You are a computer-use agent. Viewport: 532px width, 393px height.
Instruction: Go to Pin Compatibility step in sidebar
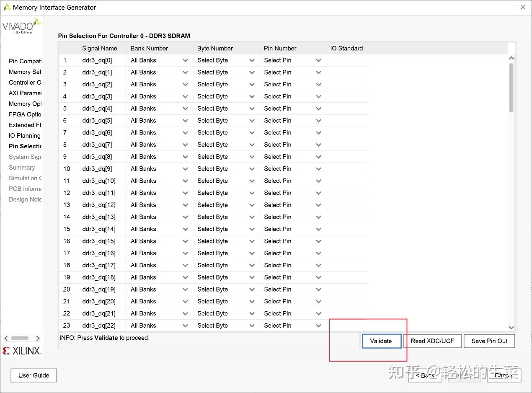pos(25,61)
